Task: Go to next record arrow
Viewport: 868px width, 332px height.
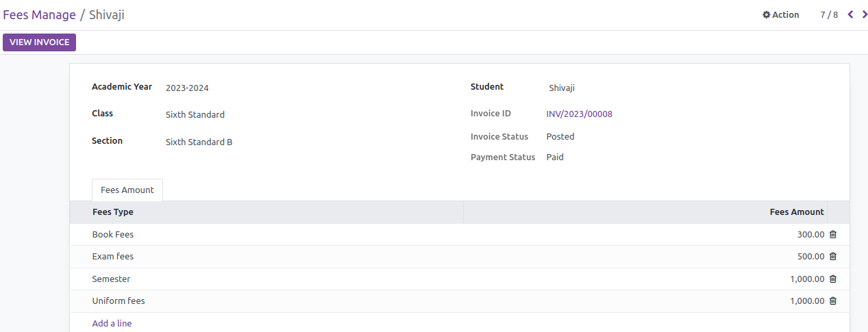Action: pos(865,14)
